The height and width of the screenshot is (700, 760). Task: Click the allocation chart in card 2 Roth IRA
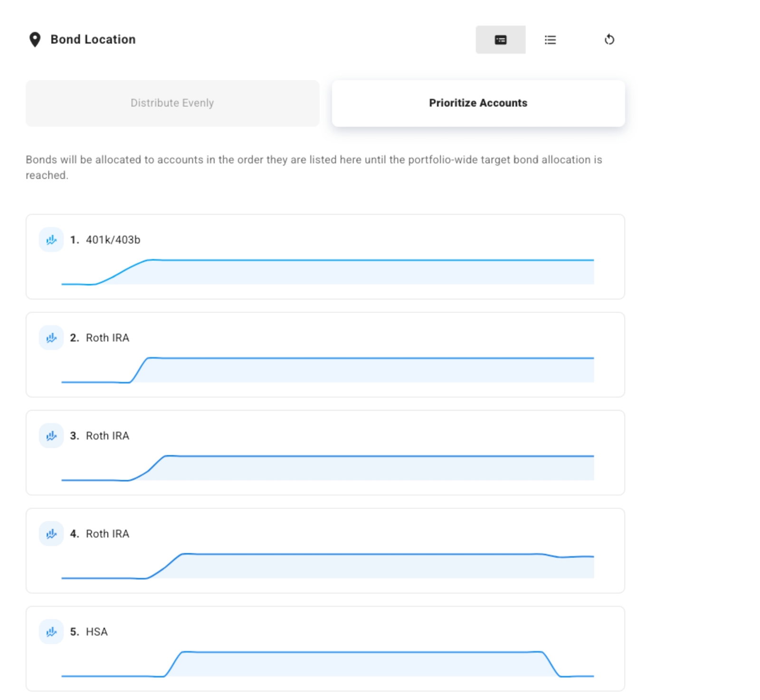[x=328, y=370]
